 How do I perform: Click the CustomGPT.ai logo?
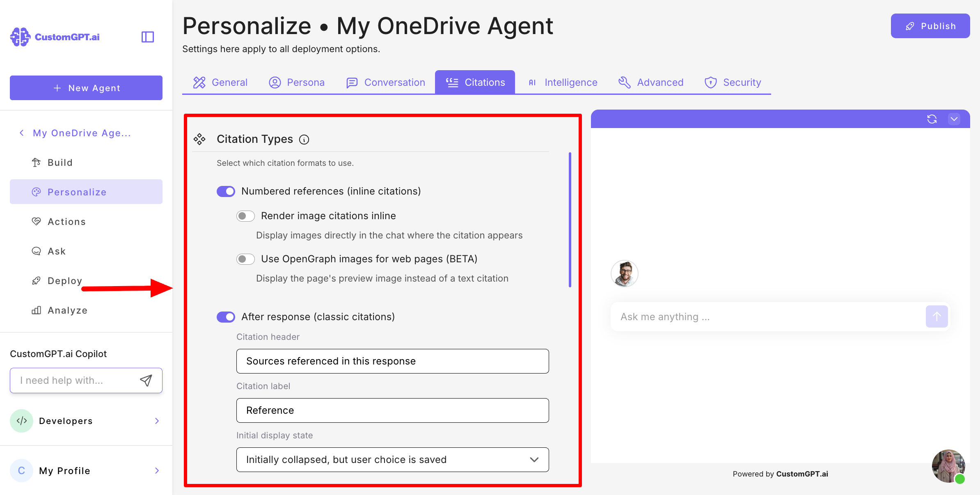point(55,37)
